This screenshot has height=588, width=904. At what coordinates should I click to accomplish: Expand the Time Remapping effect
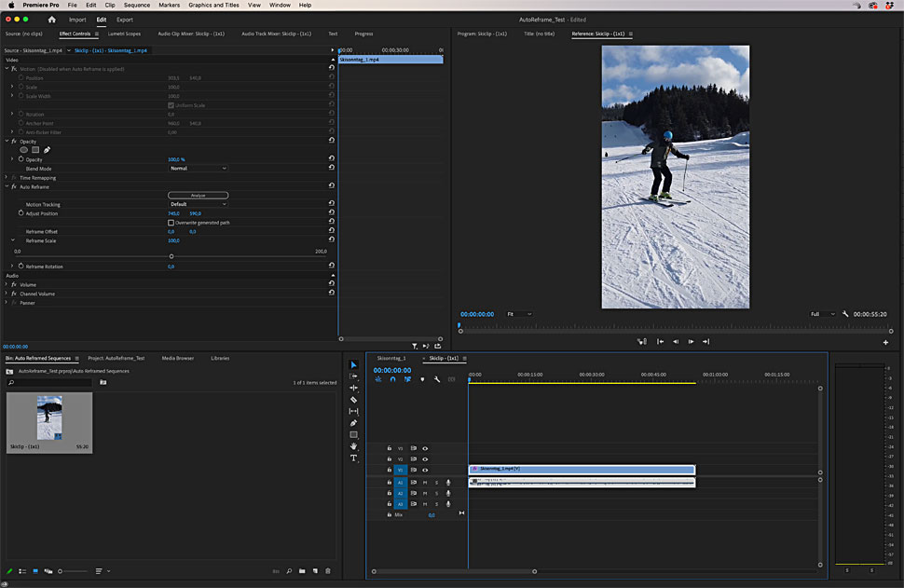pos(7,178)
